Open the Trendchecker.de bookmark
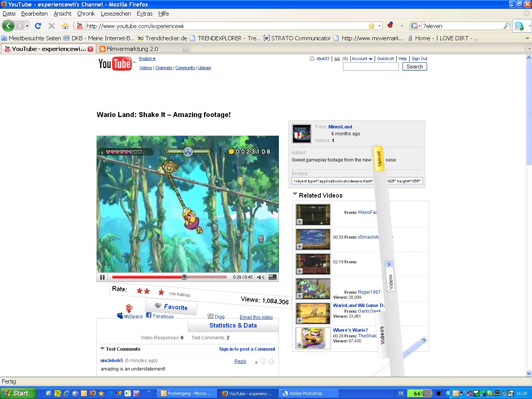 162,38
